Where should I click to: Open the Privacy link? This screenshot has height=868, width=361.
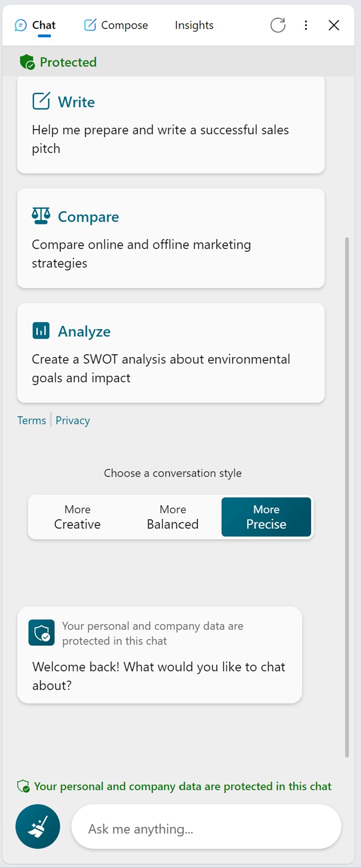tap(73, 420)
